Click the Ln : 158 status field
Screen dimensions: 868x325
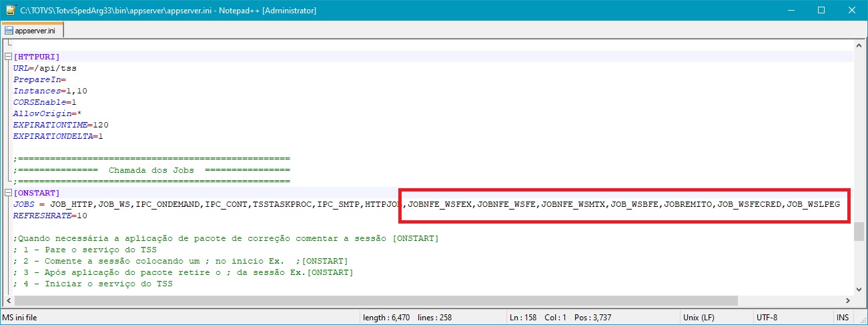(x=522, y=318)
